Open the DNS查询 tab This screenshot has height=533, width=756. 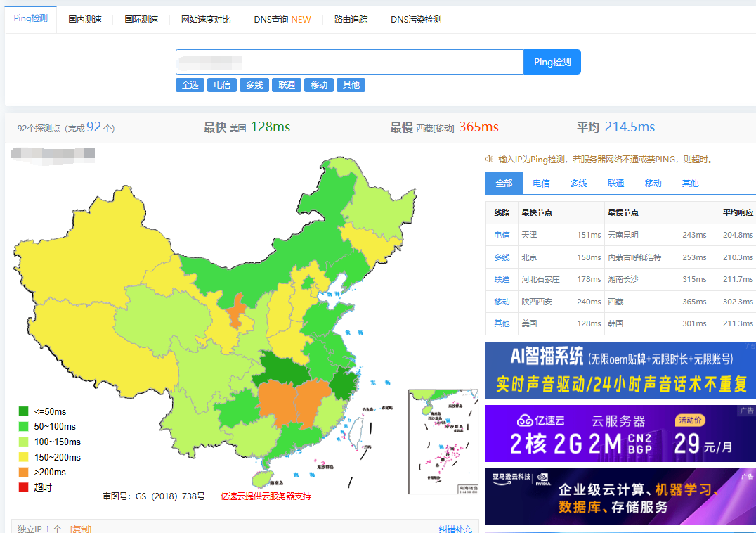pos(282,20)
